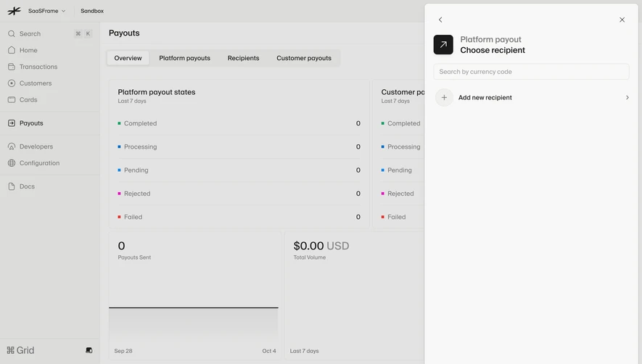The image size is (642, 364).
Task: Go back with the panel's left chevron
Action: (440, 20)
